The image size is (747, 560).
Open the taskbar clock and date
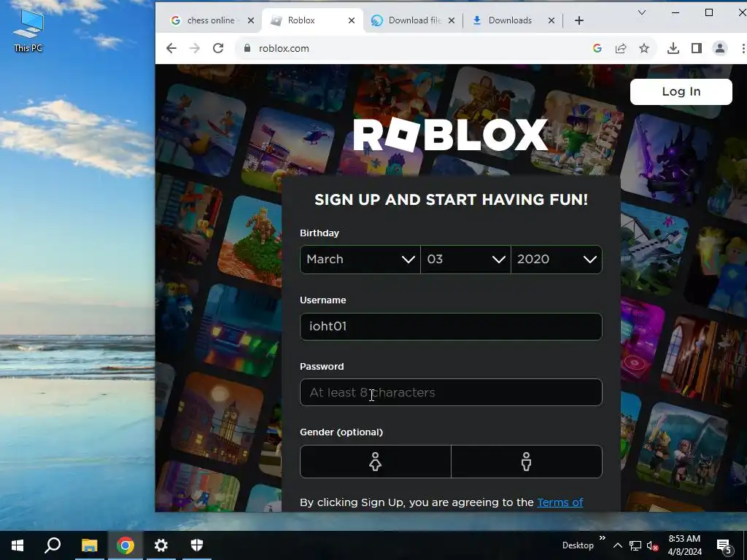[x=684, y=545]
